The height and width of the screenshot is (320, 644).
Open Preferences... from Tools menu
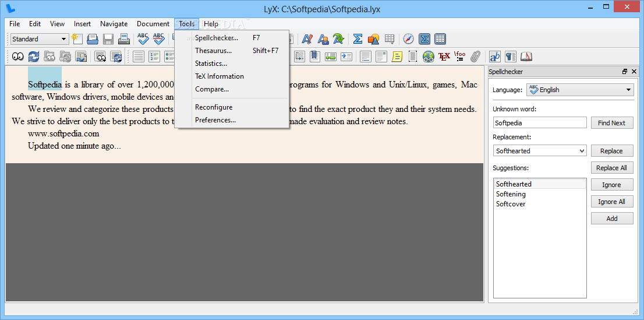(x=232, y=120)
